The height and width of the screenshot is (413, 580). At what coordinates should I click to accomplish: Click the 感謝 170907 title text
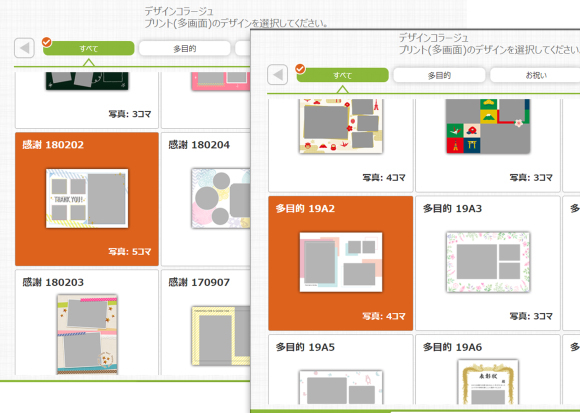pos(199,282)
